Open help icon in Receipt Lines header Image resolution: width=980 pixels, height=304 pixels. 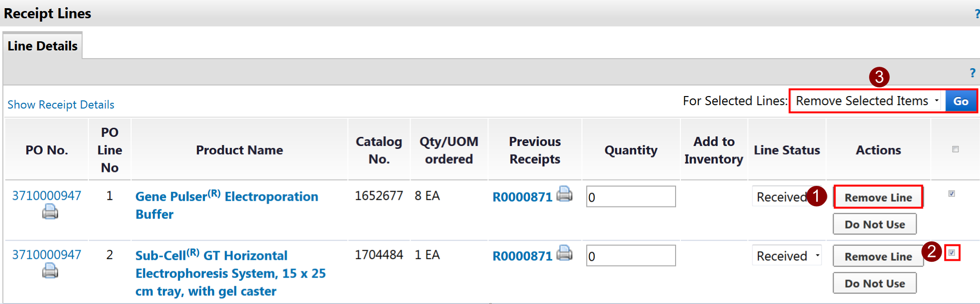[977, 14]
